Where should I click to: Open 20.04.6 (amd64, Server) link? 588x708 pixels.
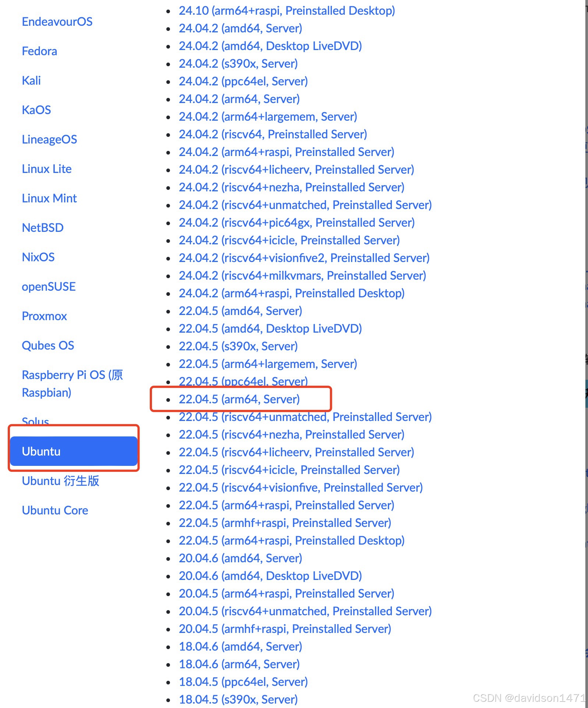click(x=241, y=558)
